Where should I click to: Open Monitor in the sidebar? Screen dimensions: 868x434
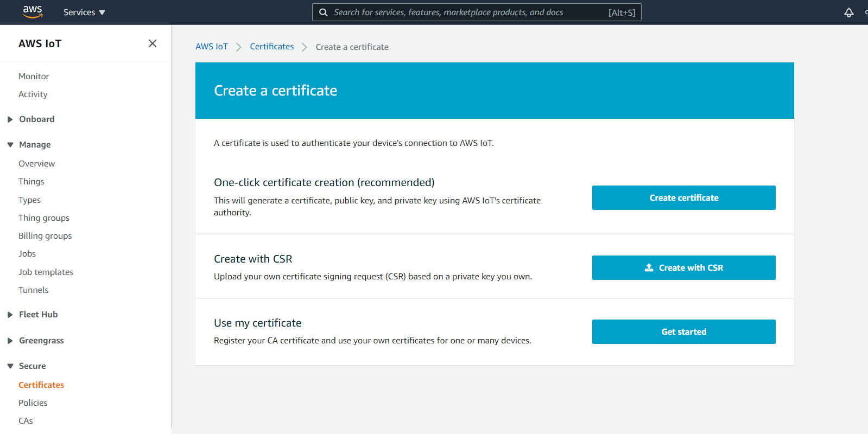pyautogui.click(x=34, y=76)
